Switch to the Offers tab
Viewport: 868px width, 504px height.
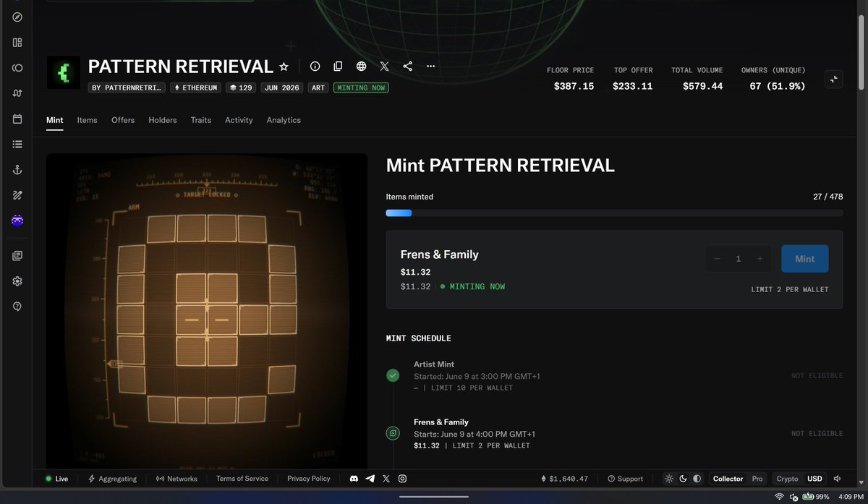pyautogui.click(x=123, y=120)
